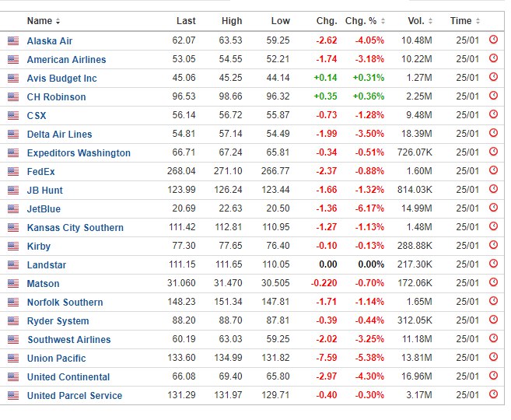Click the clock icon in United Continental row
This screenshot has height=420, width=511.
[x=493, y=376]
